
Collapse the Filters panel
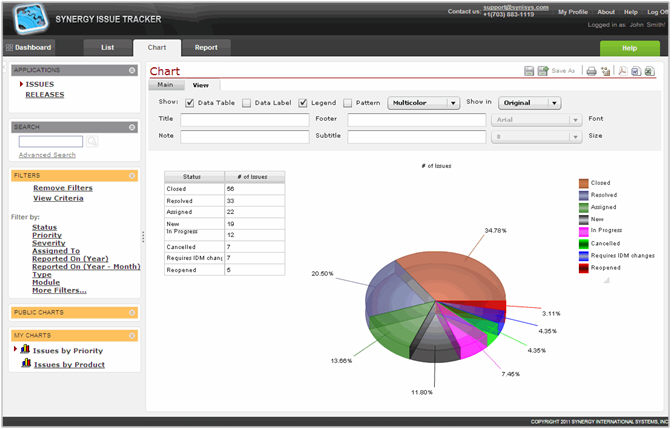[x=132, y=176]
